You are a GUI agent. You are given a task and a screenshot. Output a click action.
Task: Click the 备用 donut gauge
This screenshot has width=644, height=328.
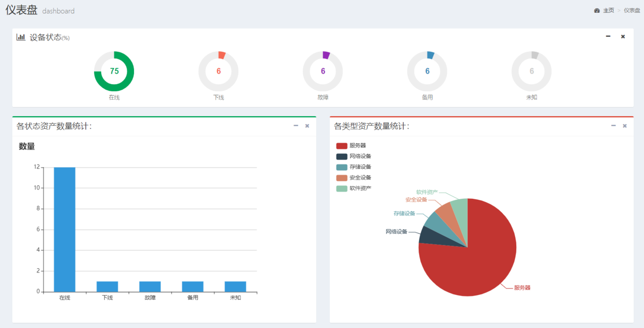427,72
